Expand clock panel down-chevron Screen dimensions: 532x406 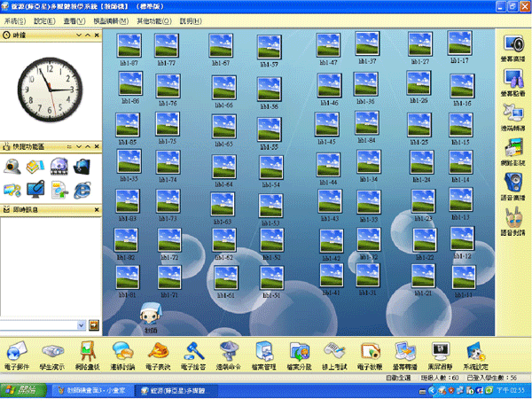[79, 35]
